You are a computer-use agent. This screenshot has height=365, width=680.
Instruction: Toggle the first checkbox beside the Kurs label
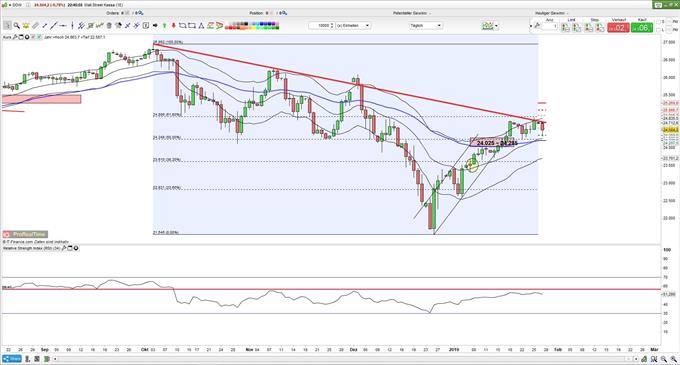click(x=33, y=37)
